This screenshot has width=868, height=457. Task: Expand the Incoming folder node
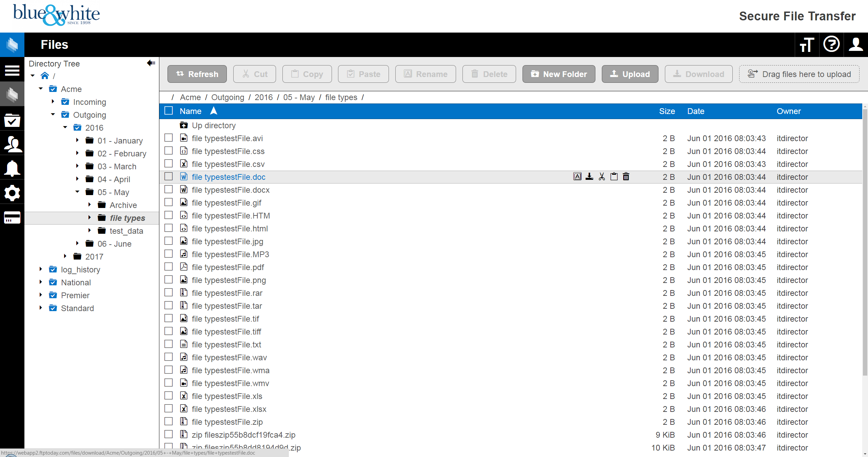click(53, 101)
